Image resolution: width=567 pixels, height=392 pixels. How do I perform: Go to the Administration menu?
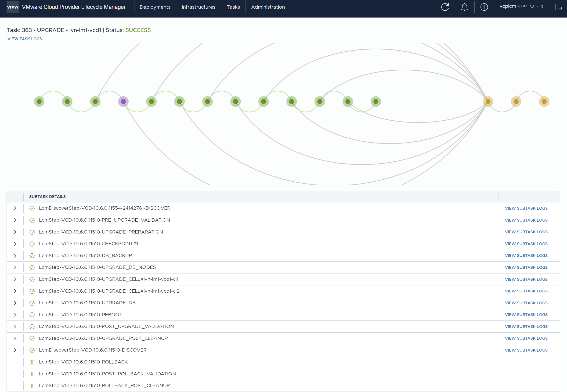268,7
